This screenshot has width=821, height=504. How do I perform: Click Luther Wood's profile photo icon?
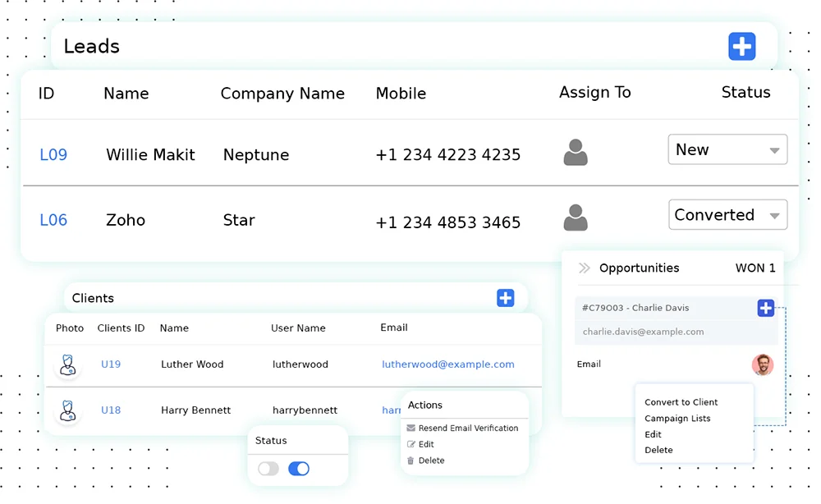[x=67, y=364]
